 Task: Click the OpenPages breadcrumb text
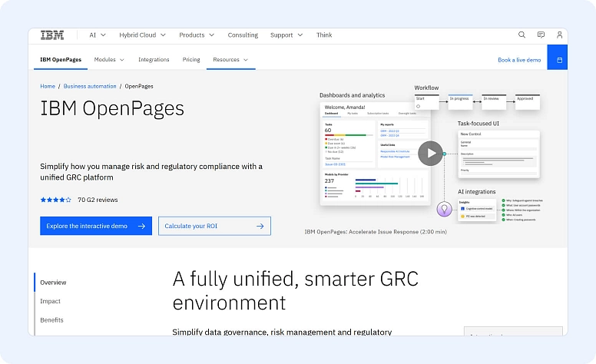pos(139,86)
